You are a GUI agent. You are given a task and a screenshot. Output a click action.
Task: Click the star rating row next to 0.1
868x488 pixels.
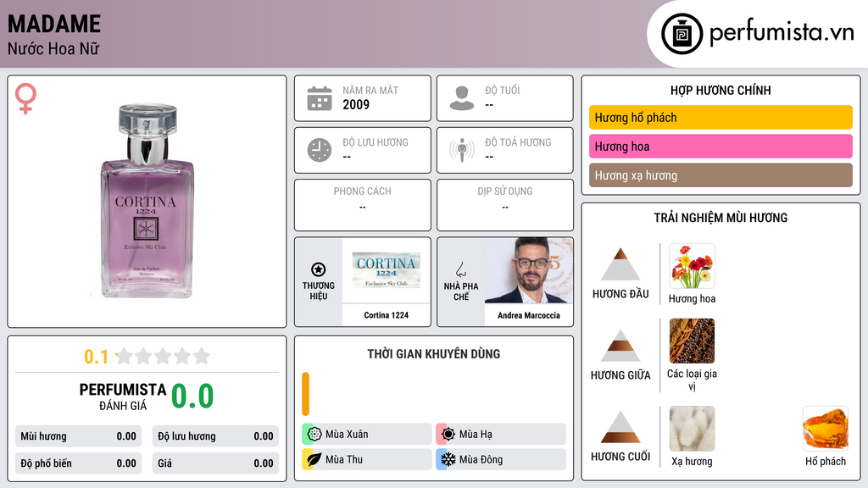click(163, 356)
